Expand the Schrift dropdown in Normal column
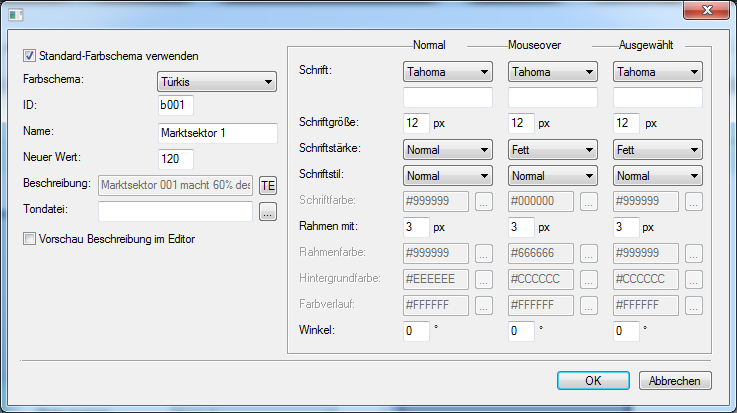 (447, 72)
